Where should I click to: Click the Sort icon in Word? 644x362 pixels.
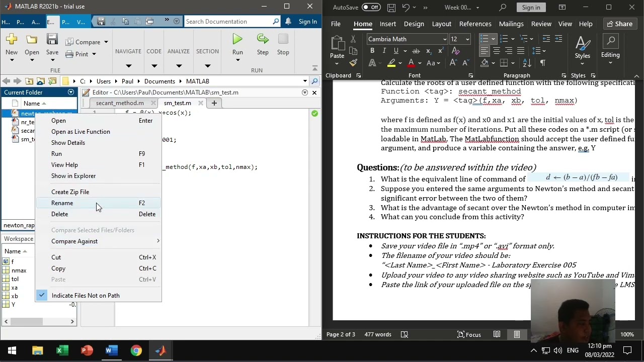pyautogui.click(x=527, y=63)
